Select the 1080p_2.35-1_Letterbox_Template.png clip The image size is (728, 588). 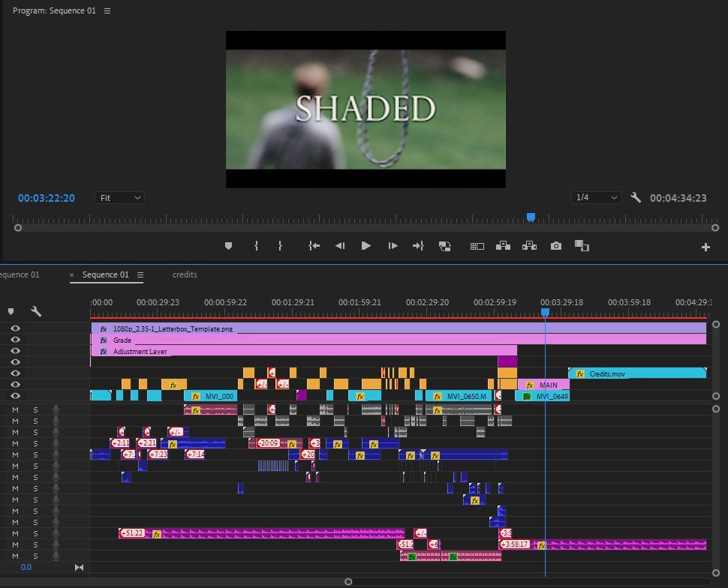[399, 328]
